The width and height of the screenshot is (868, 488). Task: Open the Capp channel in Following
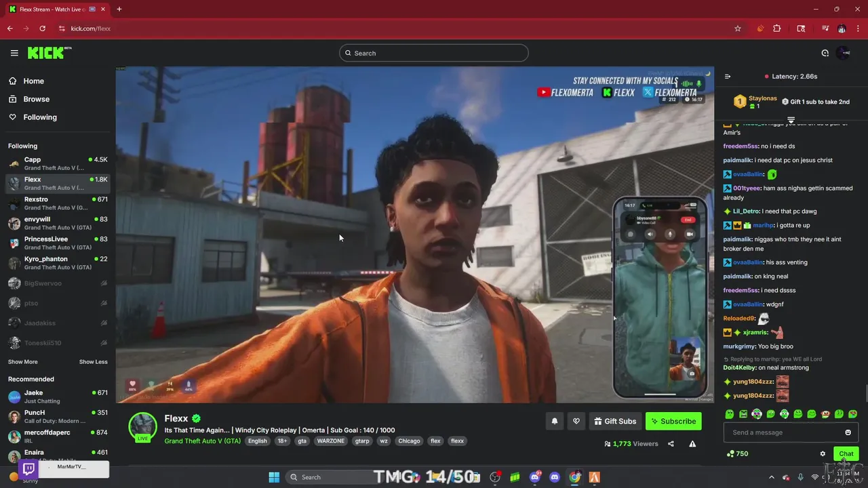point(58,163)
